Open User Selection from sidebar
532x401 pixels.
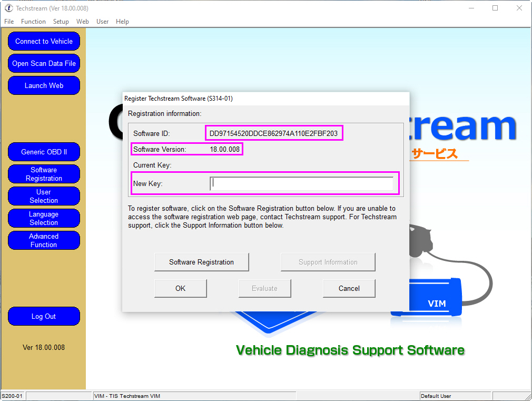(44, 196)
